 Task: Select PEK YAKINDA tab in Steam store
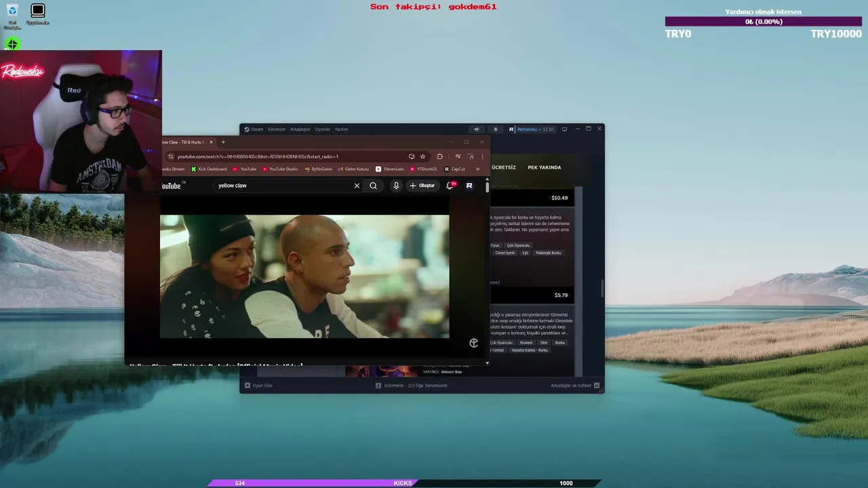pos(545,167)
